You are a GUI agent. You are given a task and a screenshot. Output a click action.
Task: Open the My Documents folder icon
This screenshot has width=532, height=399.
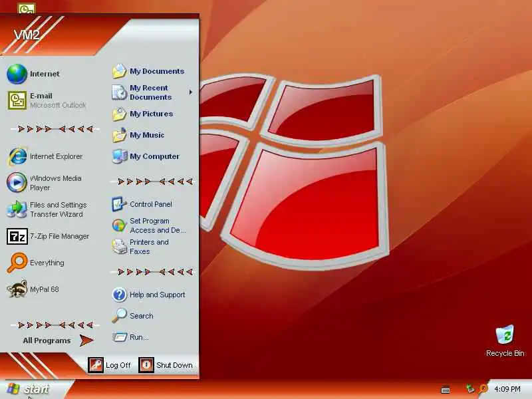coord(120,71)
